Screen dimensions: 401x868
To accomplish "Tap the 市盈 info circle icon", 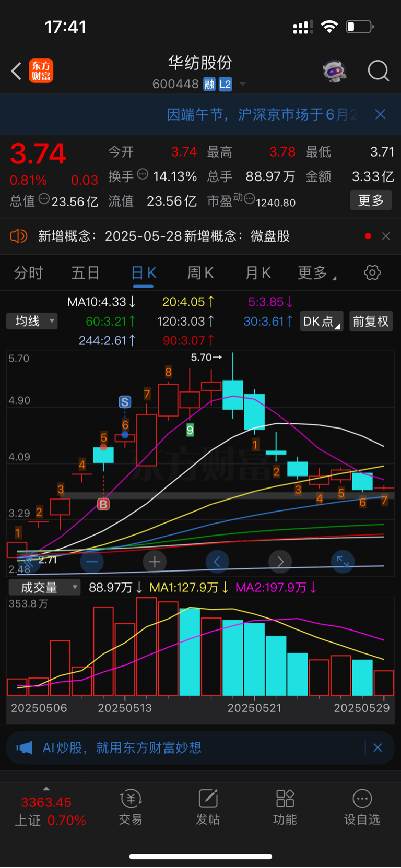I will 250,199.
